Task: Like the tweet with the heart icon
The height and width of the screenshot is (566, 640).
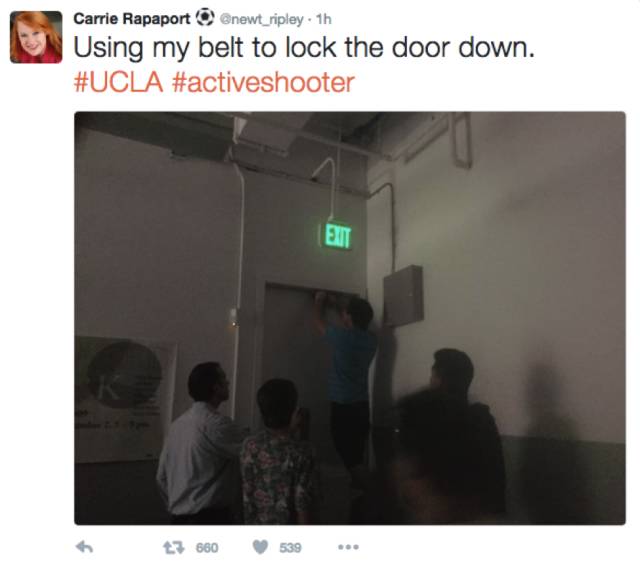Action: click(260, 547)
